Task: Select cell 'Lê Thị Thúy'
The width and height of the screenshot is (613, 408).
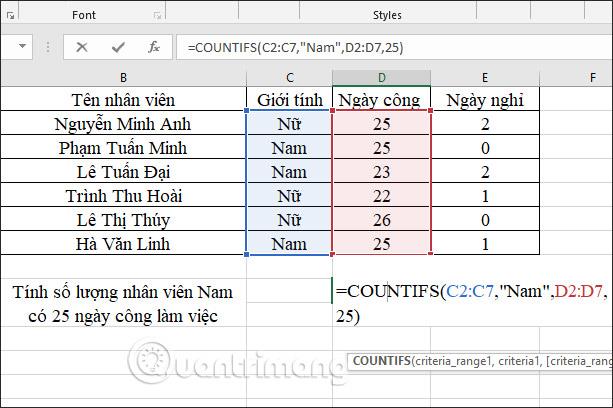Action: [123, 219]
